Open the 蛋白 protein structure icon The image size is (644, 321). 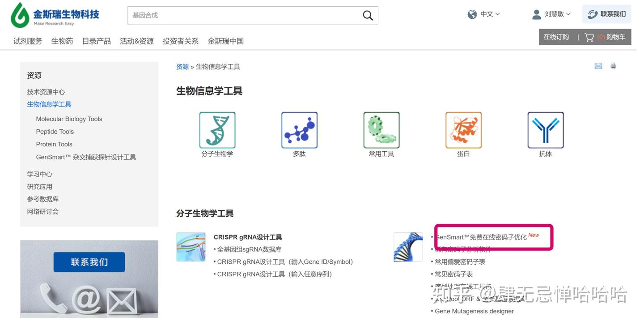[x=463, y=130]
